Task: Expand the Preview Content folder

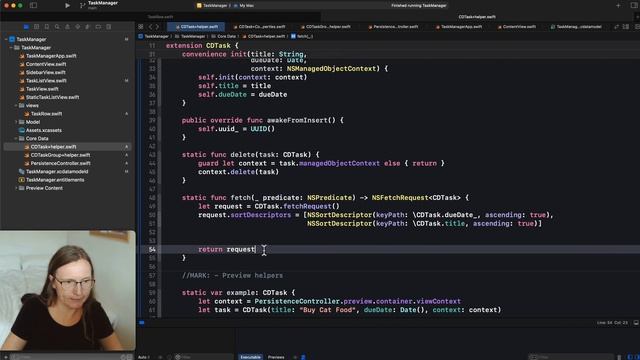Action: (16, 188)
